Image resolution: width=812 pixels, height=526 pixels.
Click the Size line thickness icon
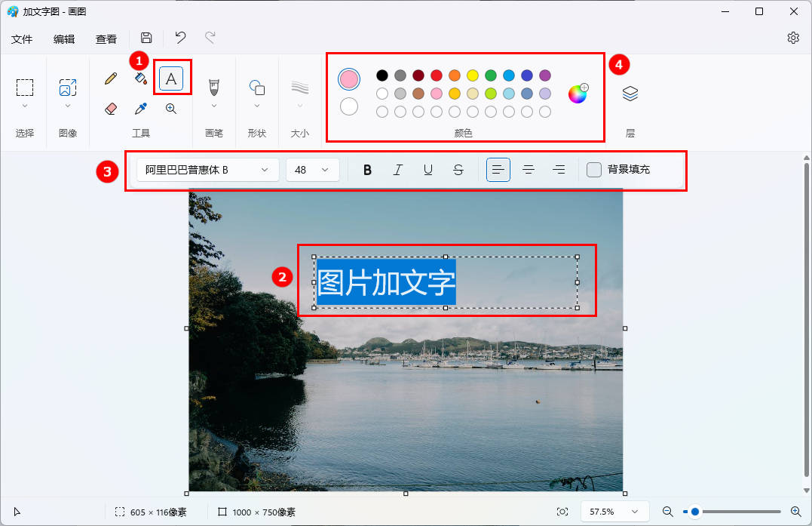pos(300,88)
